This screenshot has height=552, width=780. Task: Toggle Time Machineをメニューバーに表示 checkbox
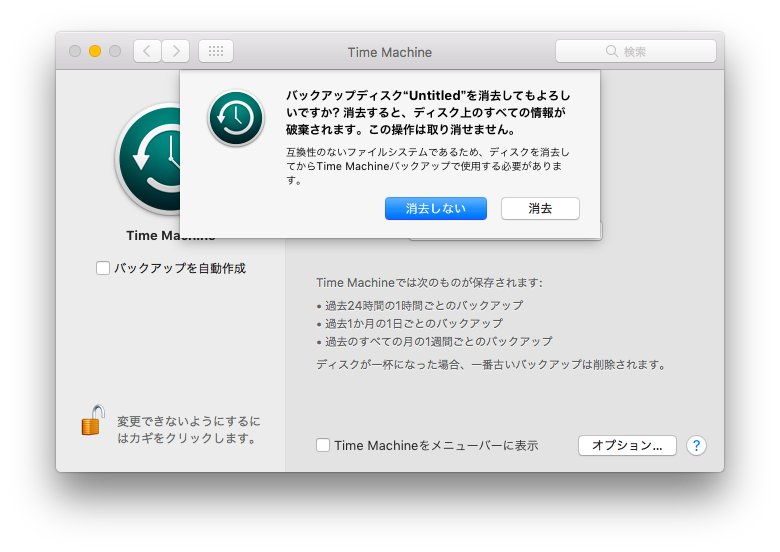pos(323,445)
